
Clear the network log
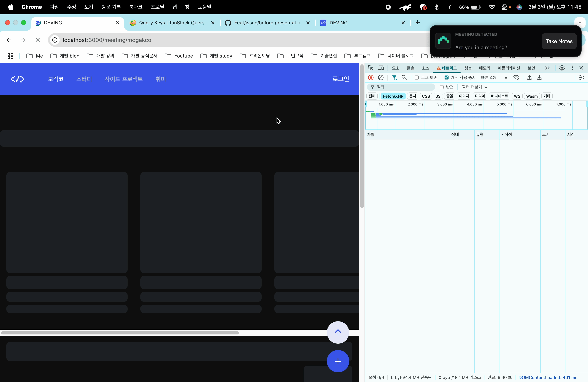(381, 78)
